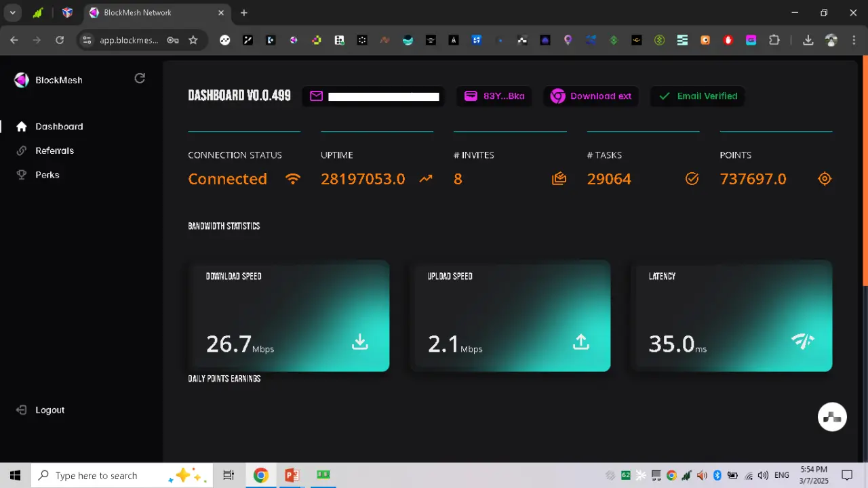Viewport: 868px width, 488px height.
Task: Open Google Chrome from the taskbar
Action: (261, 475)
